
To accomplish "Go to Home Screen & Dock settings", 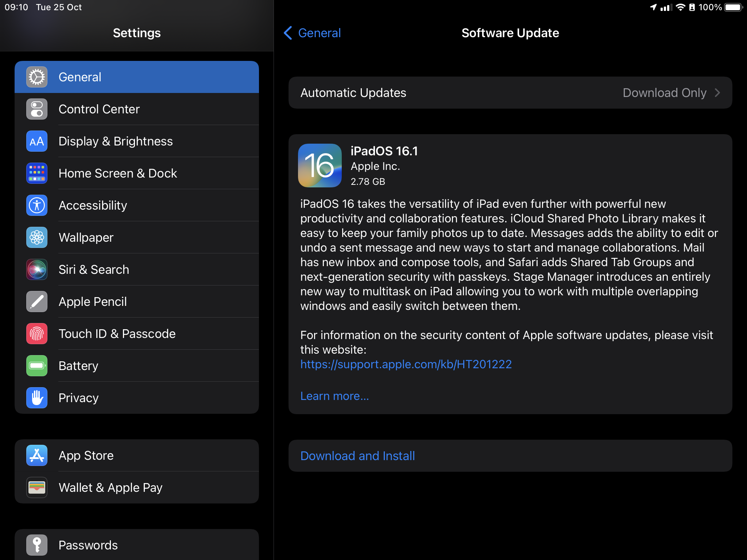I will coord(137,173).
